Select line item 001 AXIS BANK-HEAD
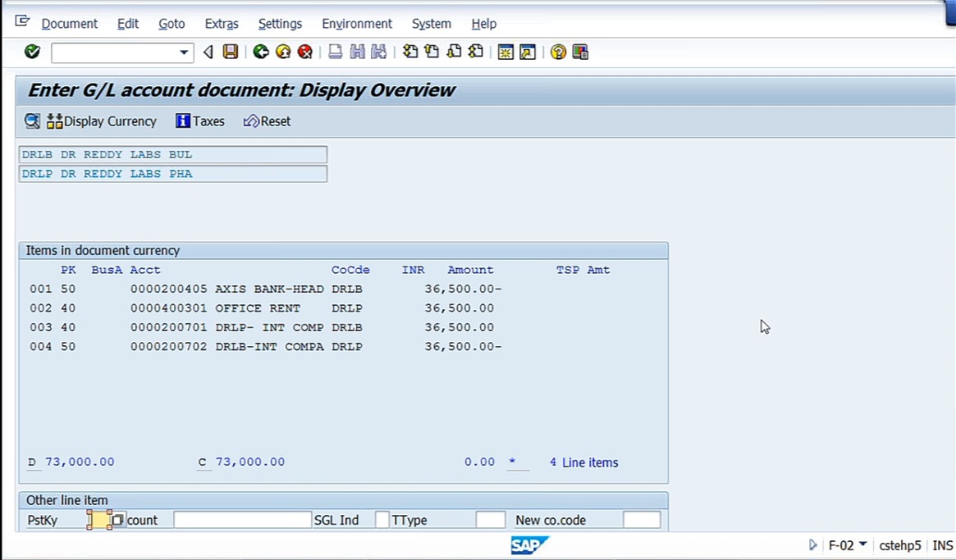Viewport: 956px width, 560px height. click(266, 289)
